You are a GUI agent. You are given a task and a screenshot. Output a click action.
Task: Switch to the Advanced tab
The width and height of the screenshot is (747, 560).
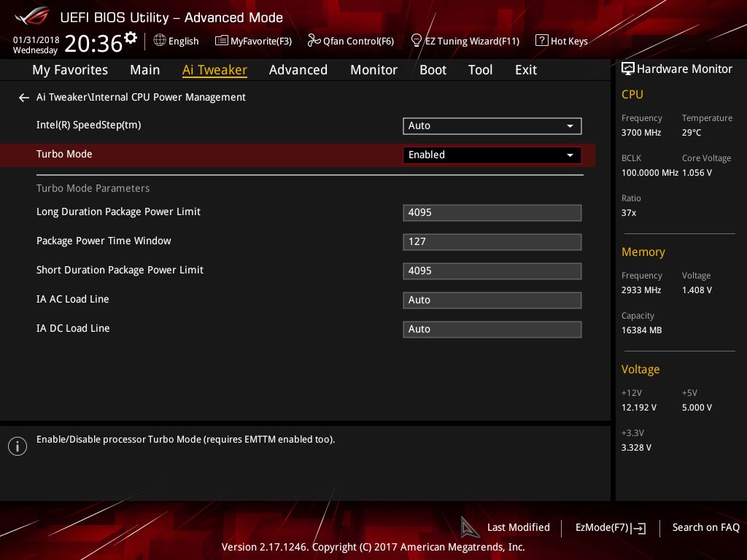coord(298,70)
